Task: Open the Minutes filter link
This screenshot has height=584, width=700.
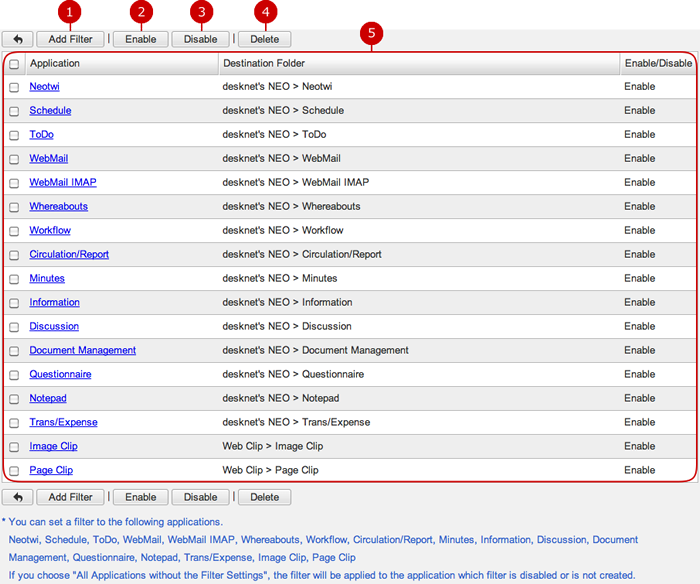Action: tap(47, 278)
